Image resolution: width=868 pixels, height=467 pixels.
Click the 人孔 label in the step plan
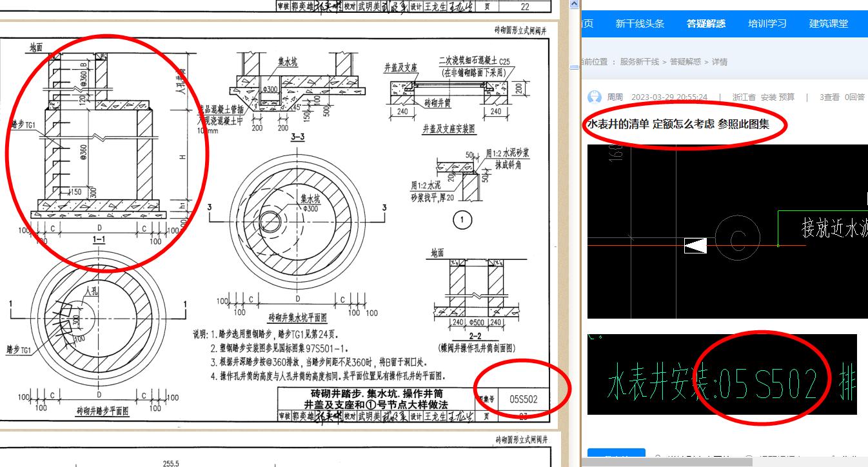92,292
